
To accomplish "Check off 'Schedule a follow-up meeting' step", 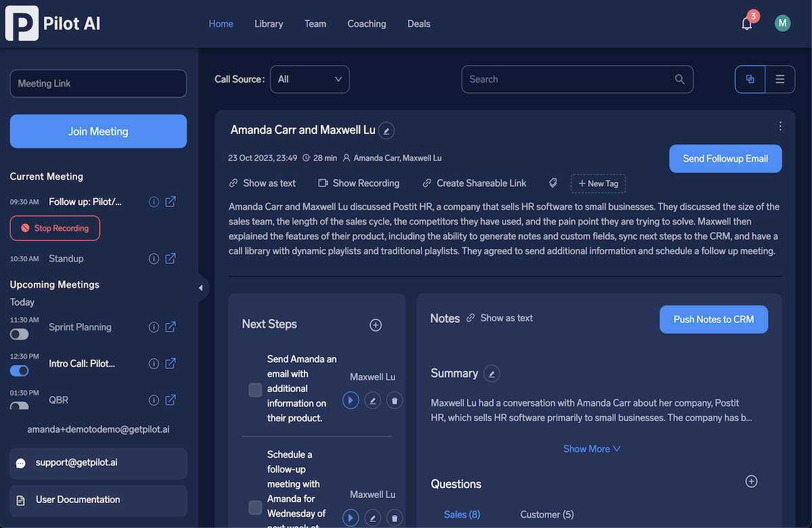I will [255, 507].
